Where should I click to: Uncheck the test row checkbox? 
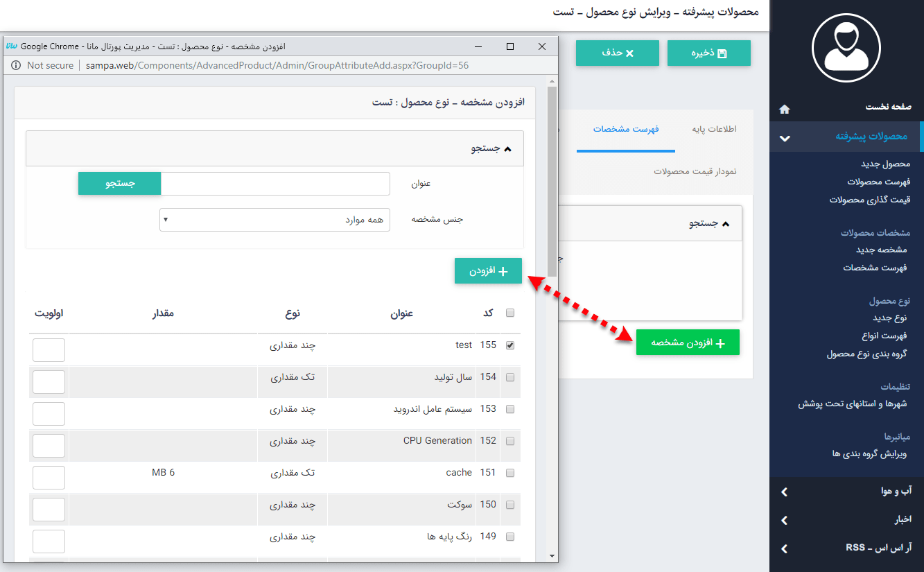click(510, 345)
